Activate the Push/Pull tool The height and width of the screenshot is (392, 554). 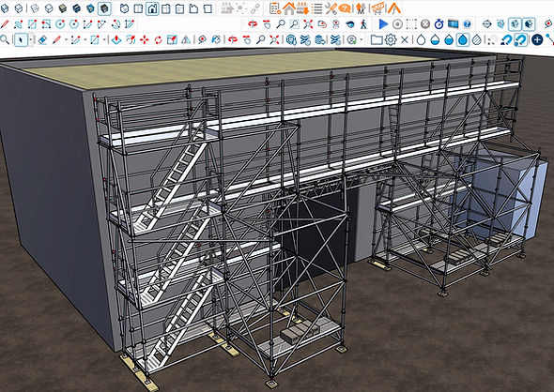pyautogui.click(x=116, y=39)
